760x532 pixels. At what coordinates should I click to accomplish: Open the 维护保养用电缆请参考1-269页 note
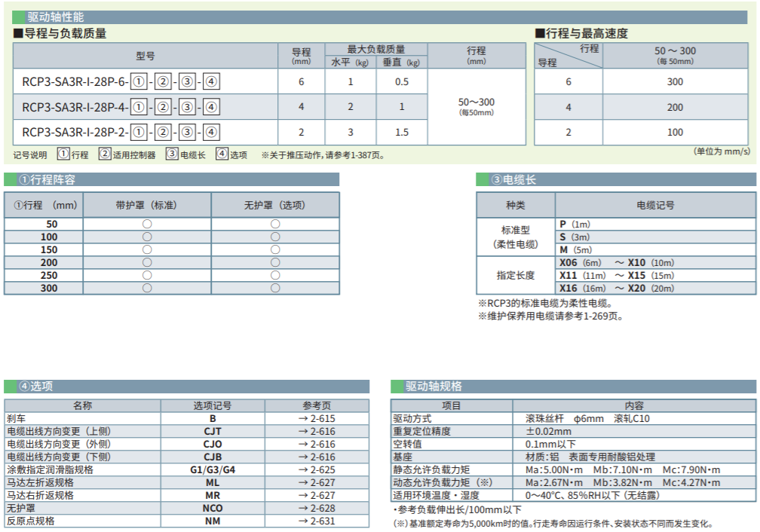(x=551, y=316)
